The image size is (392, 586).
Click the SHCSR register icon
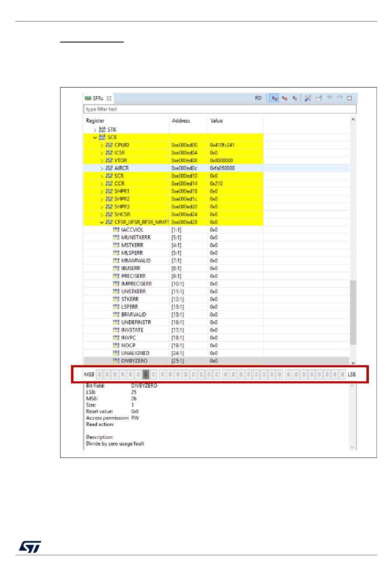[109, 214]
